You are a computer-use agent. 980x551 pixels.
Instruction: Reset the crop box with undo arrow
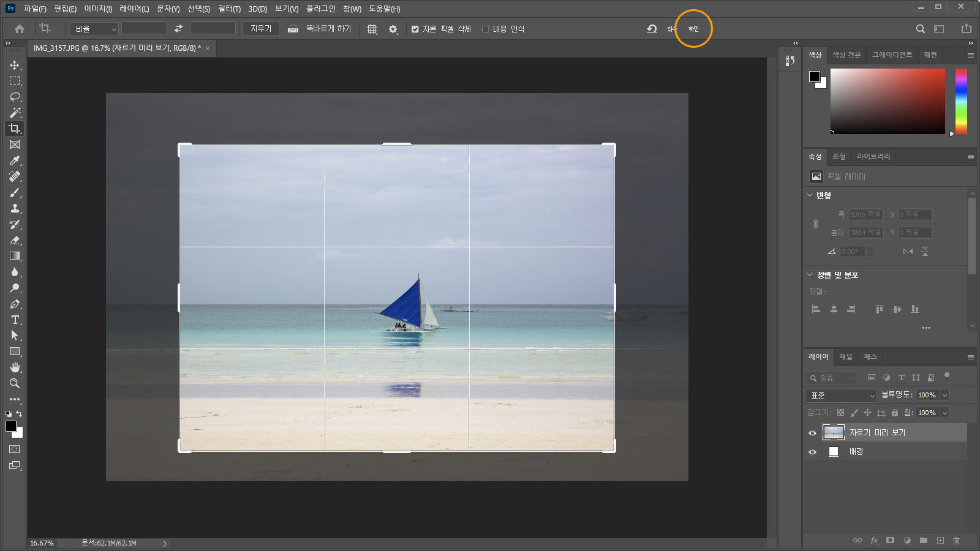tap(652, 29)
